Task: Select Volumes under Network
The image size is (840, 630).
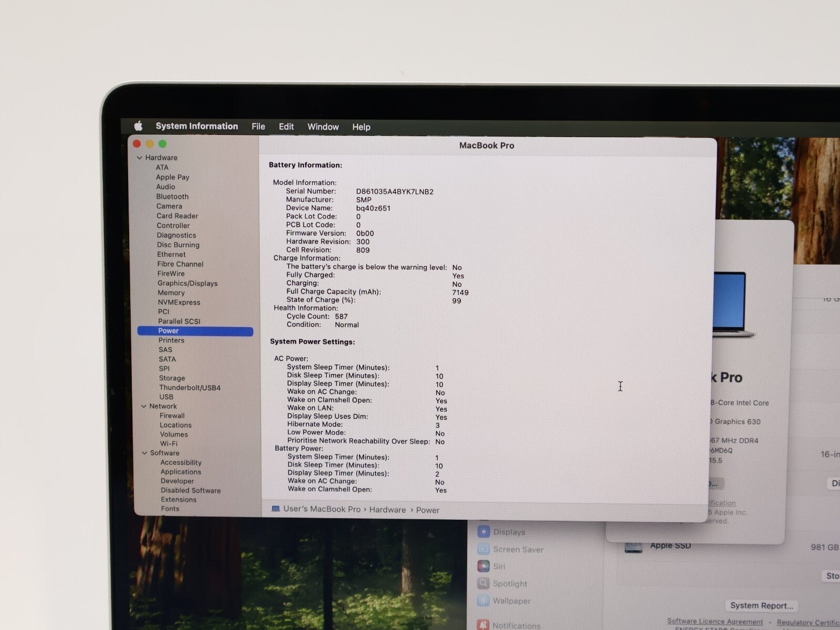Action: [x=174, y=435]
